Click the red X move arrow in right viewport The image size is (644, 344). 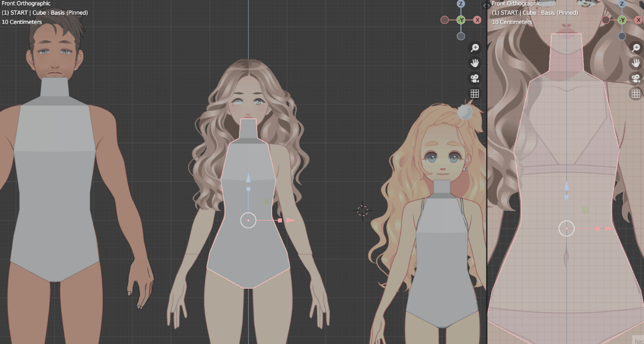(609, 228)
